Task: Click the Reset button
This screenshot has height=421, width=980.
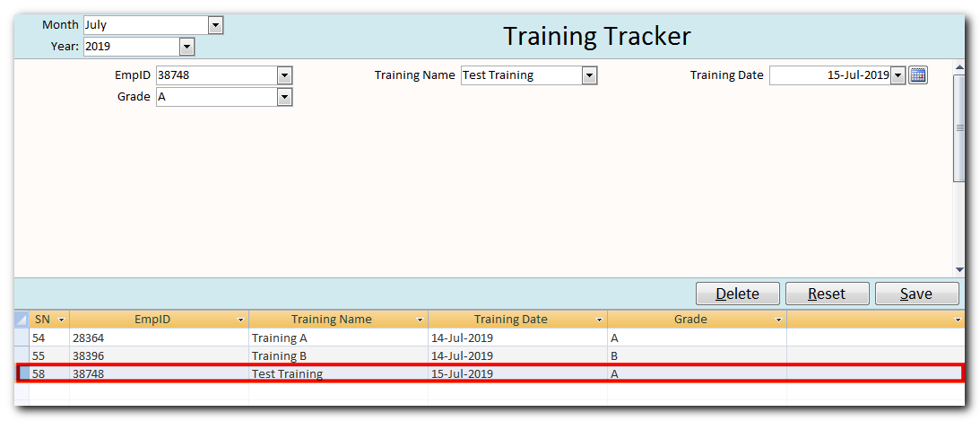Action: [x=827, y=294]
